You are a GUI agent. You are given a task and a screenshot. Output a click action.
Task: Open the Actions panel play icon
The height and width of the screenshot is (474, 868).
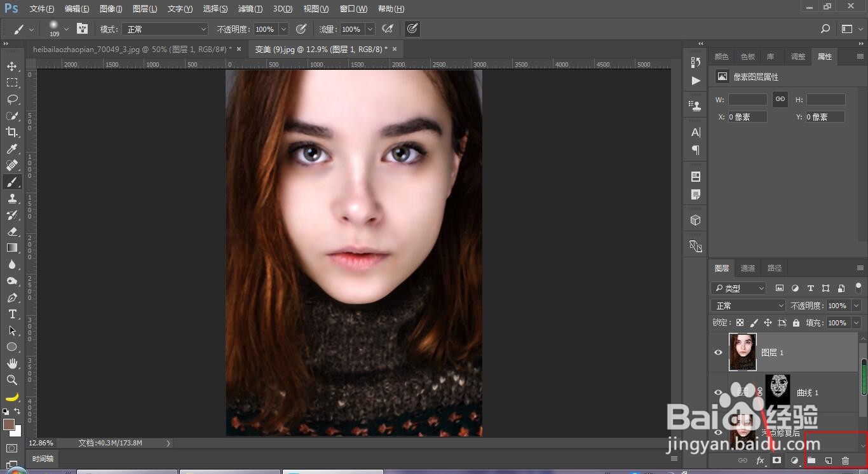695,81
